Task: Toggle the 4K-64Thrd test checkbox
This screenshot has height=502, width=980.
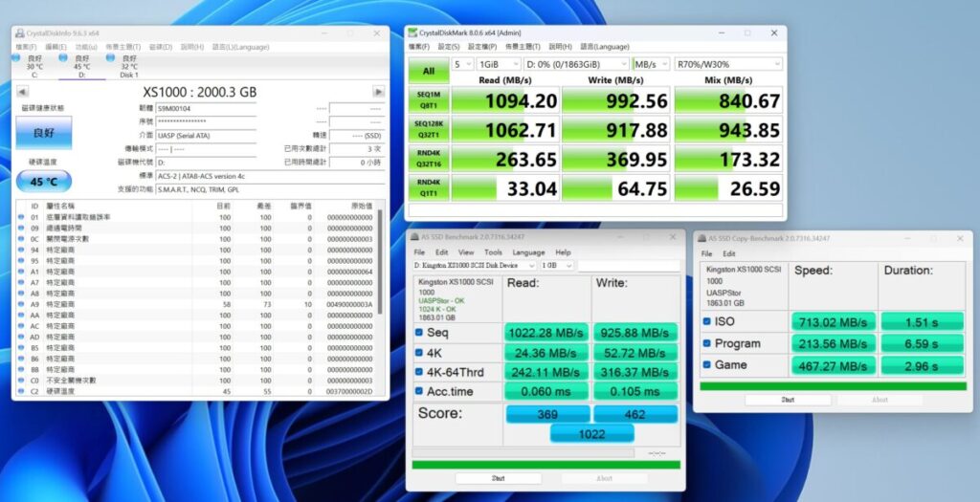Action: coord(419,372)
